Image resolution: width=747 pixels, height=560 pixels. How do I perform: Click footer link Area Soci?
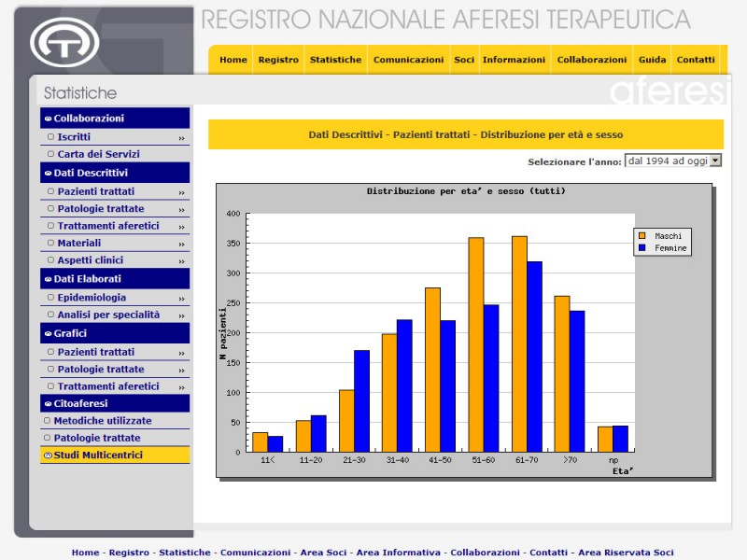click(x=323, y=553)
